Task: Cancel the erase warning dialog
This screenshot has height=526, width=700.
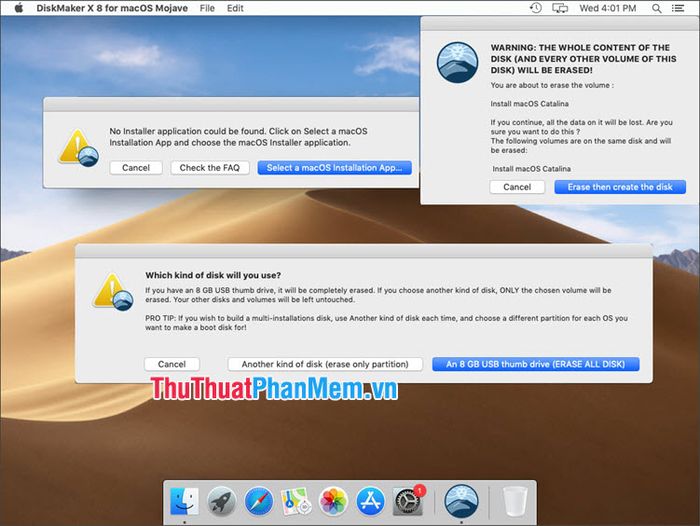Action: click(517, 187)
